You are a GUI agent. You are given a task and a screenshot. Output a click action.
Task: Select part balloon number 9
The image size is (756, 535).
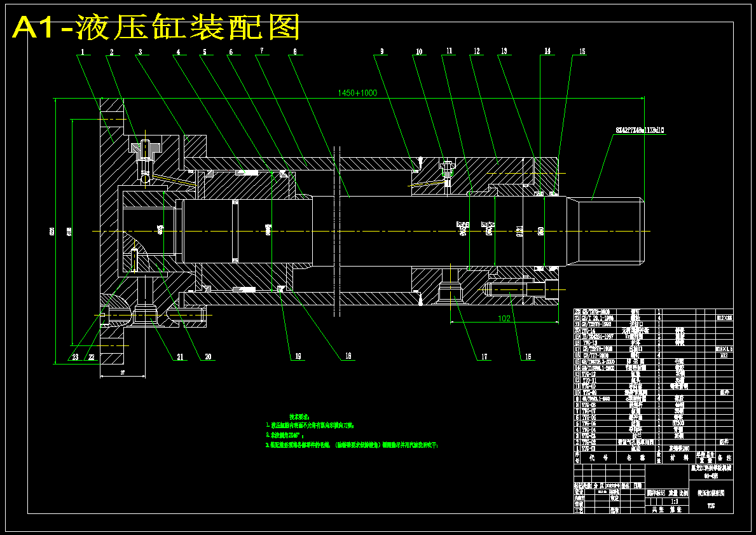click(x=381, y=51)
